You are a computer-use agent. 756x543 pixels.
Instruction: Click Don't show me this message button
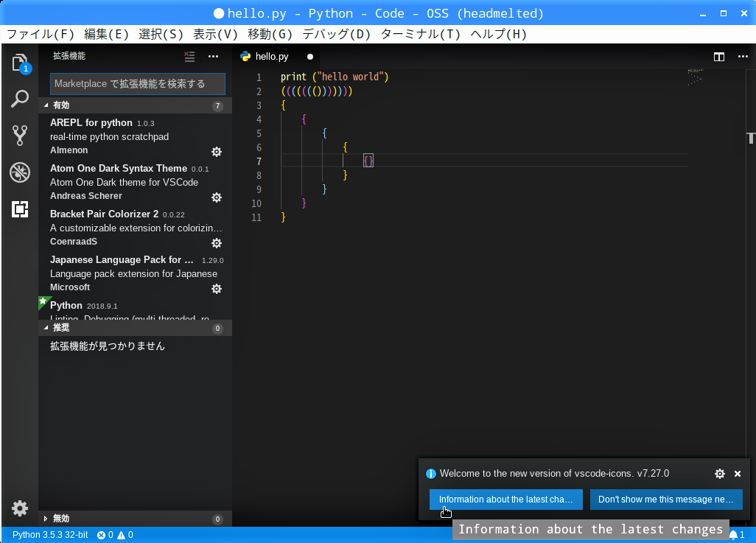click(666, 500)
